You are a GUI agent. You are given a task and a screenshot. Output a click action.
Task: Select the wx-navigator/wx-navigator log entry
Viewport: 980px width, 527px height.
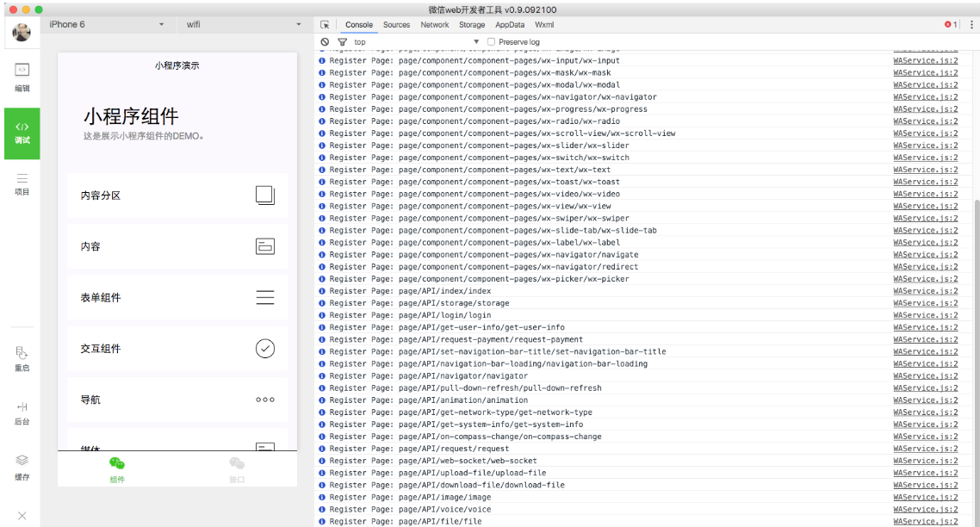click(x=644, y=97)
